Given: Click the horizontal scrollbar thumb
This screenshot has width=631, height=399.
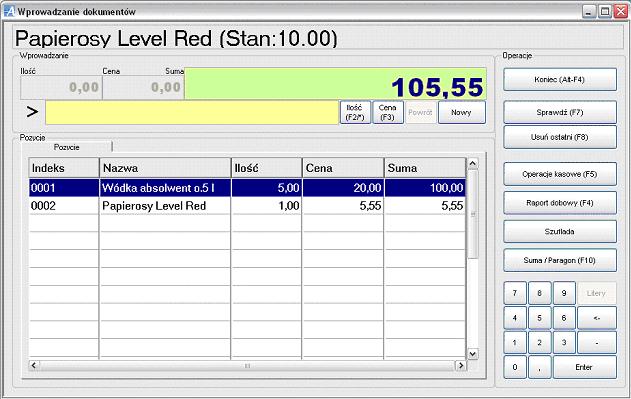Looking at the screenshot, I should 247,365.
